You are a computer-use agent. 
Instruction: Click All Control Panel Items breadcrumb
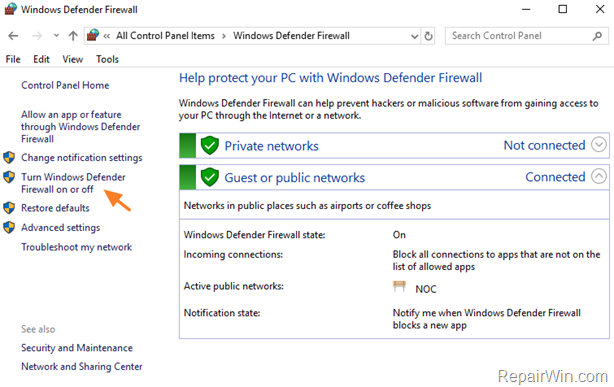pyautogui.click(x=165, y=36)
